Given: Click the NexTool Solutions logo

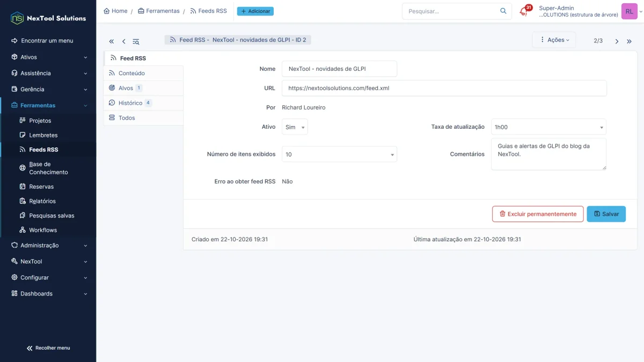Looking at the screenshot, I should pyautogui.click(x=48, y=18).
